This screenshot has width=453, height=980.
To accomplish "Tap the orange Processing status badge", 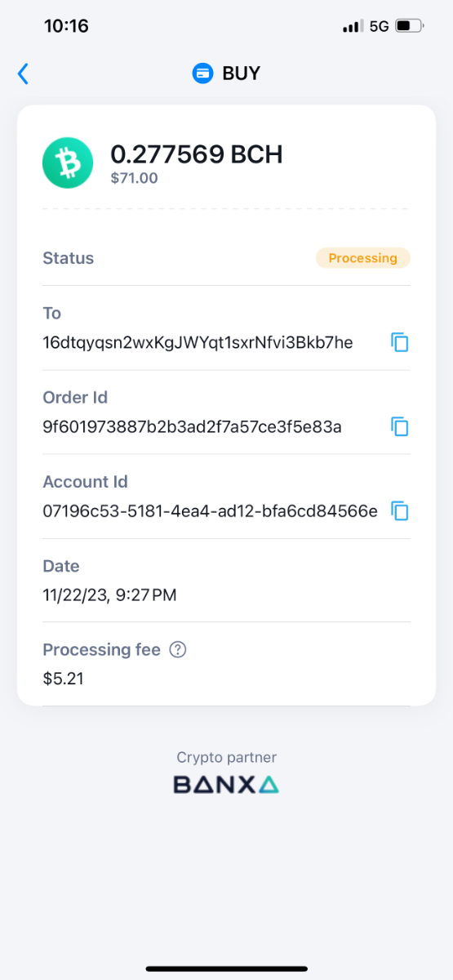I will 362,258.
